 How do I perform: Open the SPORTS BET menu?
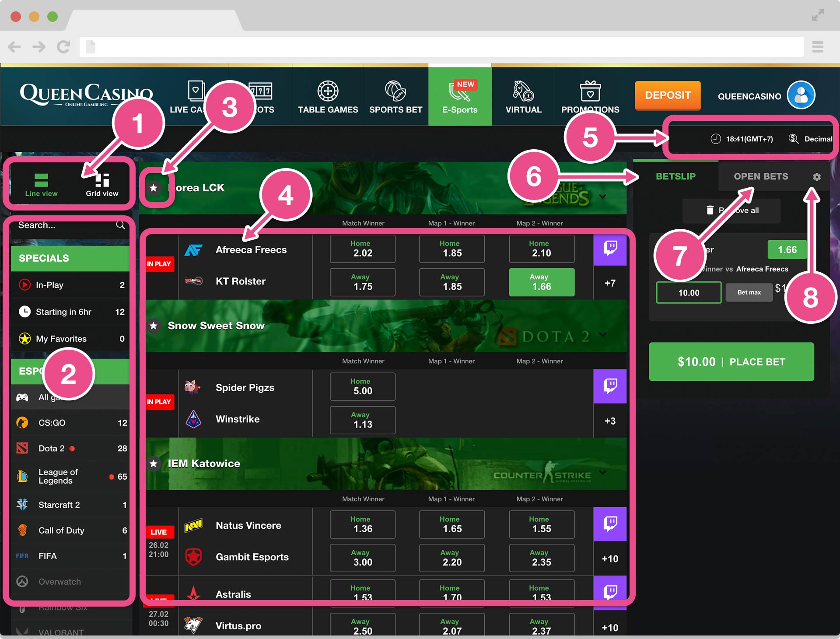tap(395, 97)
